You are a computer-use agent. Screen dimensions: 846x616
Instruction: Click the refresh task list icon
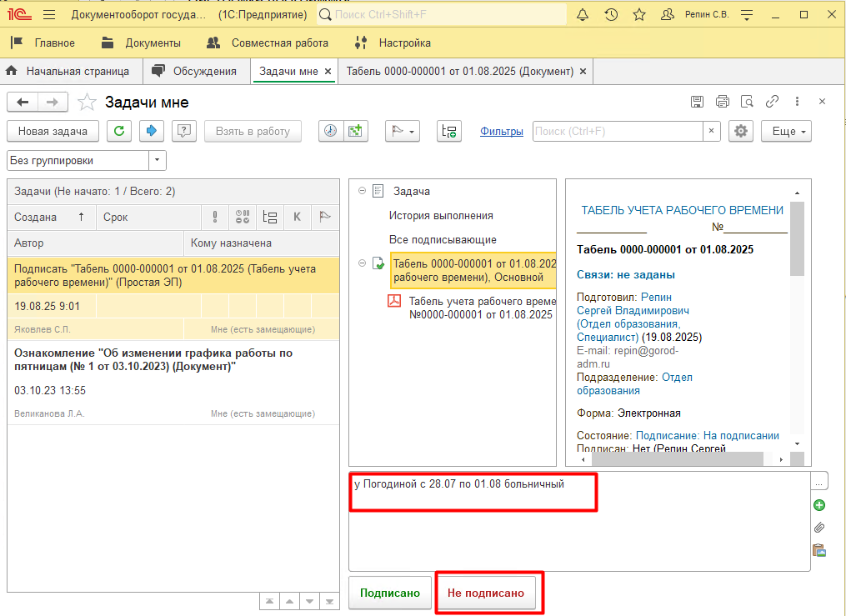(x=120, y=131)
